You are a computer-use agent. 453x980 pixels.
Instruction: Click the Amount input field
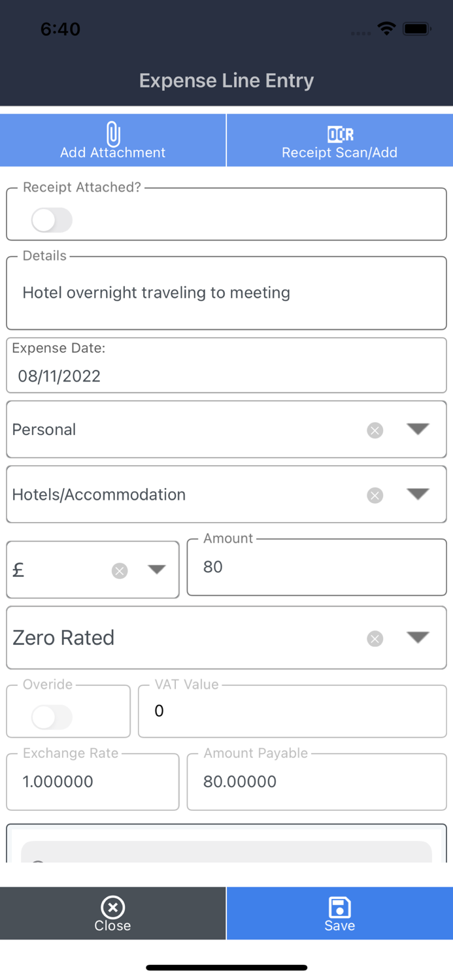coord(316,567)
